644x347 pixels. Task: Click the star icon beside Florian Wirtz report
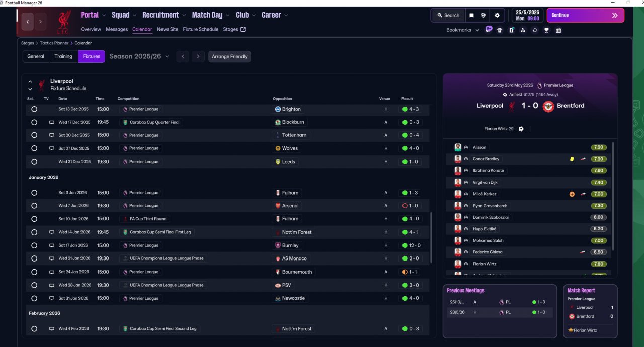(x=571, y=330)
